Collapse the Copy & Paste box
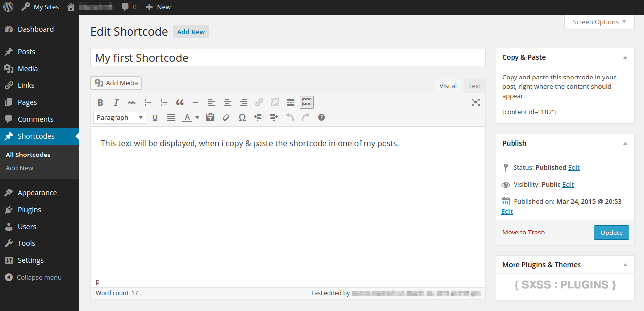644x311 pixels. pos(625,57)
